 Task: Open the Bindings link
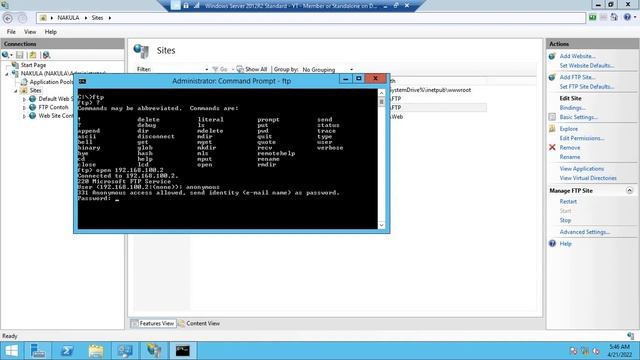click(x=573, y=108)
